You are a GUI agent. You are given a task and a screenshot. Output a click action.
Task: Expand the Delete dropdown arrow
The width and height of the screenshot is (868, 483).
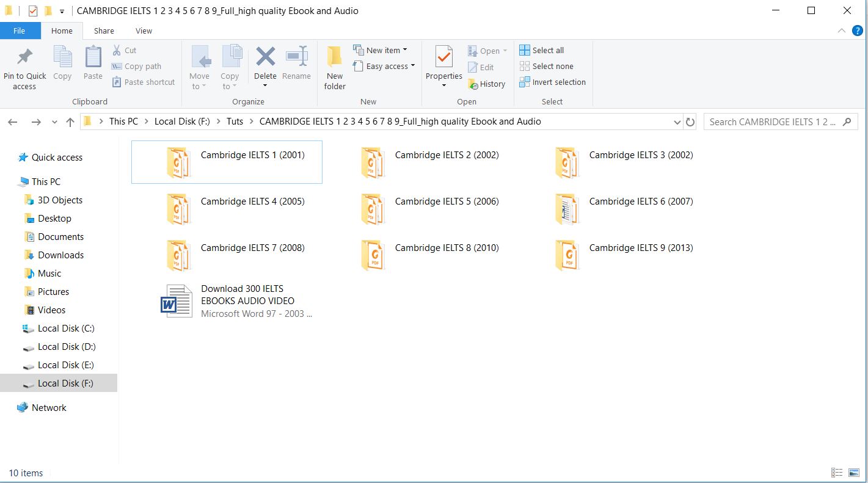click(265, 85)
